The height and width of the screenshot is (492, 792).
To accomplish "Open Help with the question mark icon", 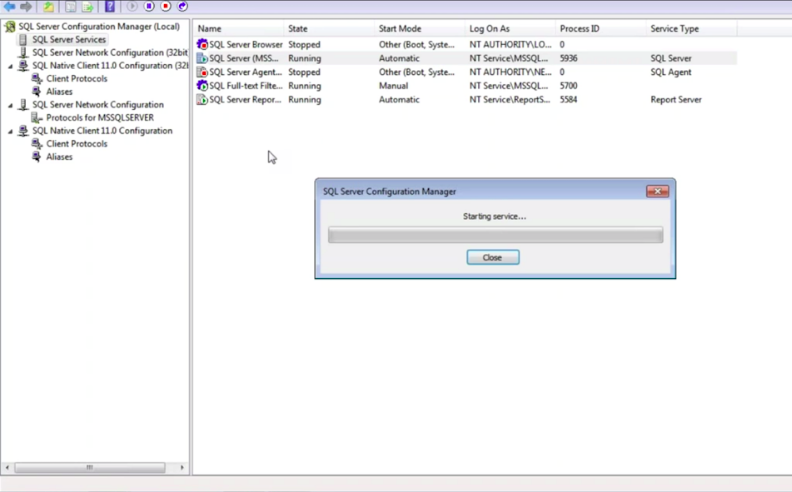I will (110, 7).
